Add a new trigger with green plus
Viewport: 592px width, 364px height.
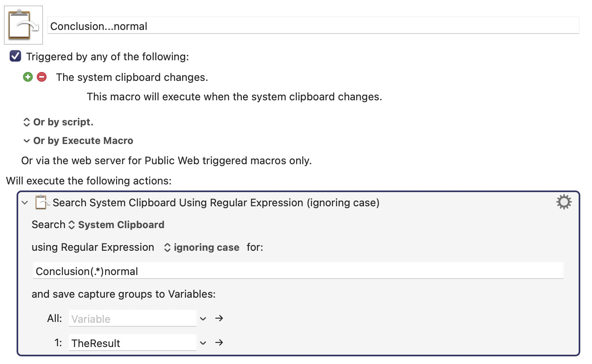click(28, 77)
